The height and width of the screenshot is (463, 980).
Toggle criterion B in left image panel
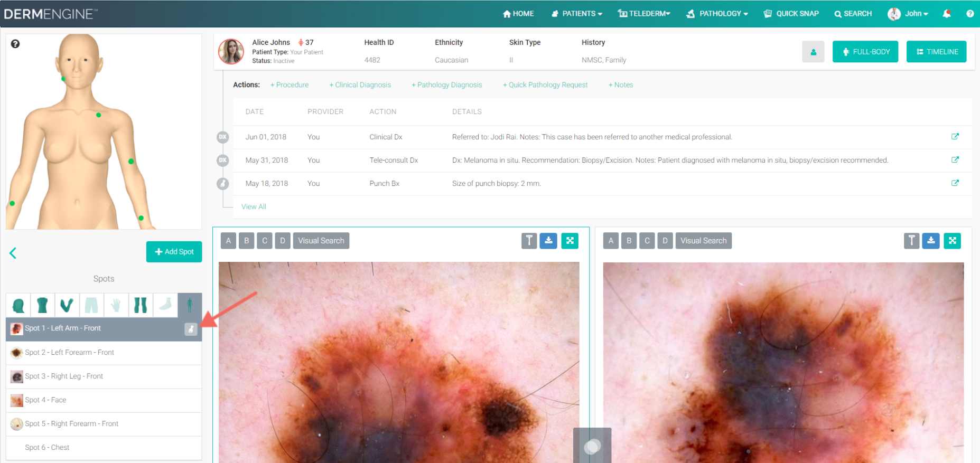246,241
